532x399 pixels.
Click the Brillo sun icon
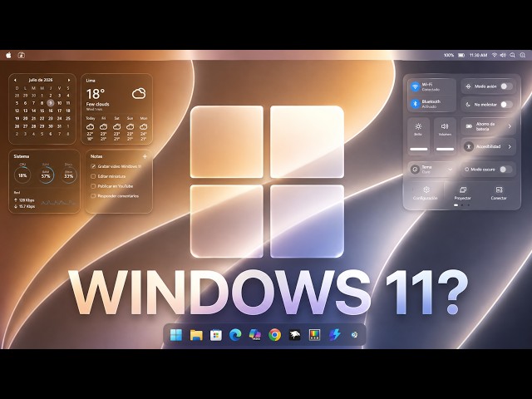point(418,126)
